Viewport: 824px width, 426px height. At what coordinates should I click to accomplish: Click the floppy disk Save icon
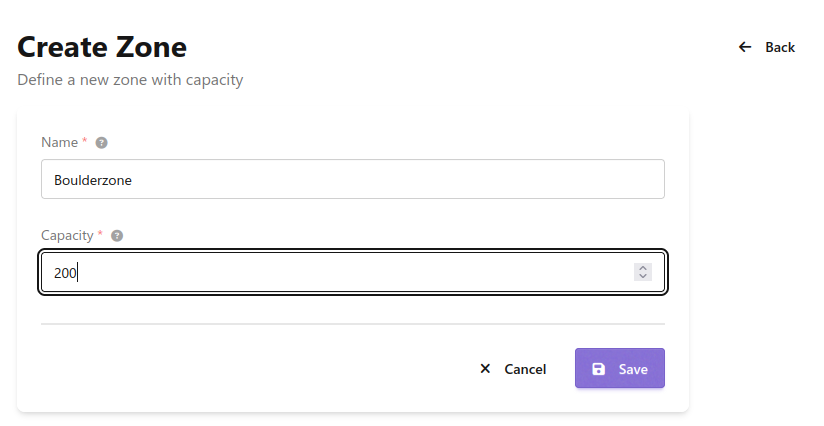[598, 369]
